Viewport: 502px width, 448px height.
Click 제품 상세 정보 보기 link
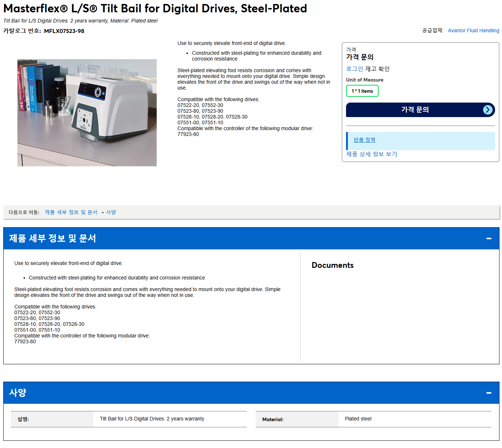coord(371,154)
